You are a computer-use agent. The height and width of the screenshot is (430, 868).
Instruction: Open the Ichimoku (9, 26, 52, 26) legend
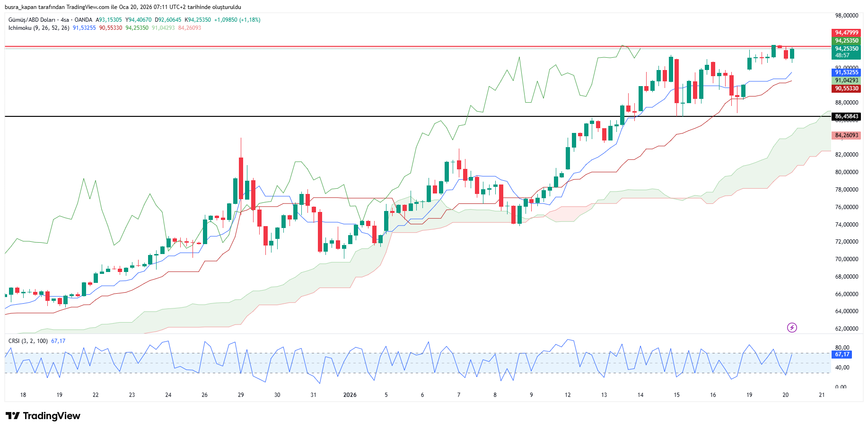39,28
